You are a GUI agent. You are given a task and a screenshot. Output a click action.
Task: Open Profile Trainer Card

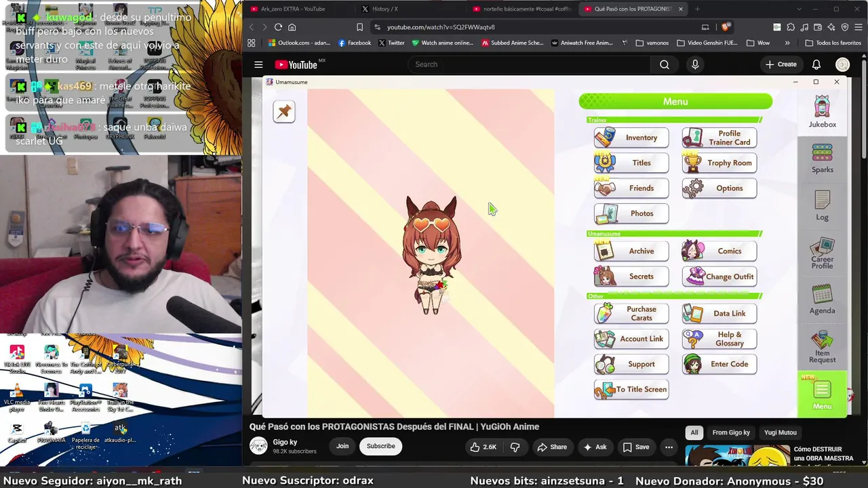(719, 138)
